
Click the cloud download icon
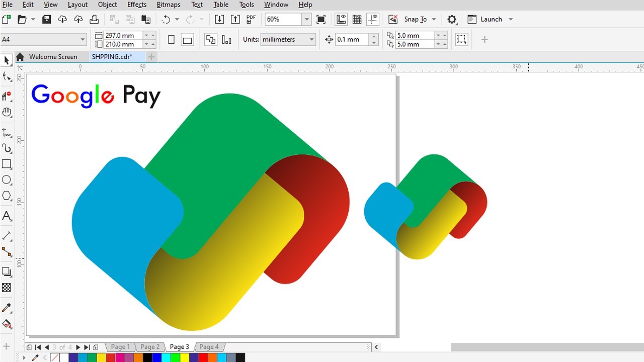coord(62,19)
